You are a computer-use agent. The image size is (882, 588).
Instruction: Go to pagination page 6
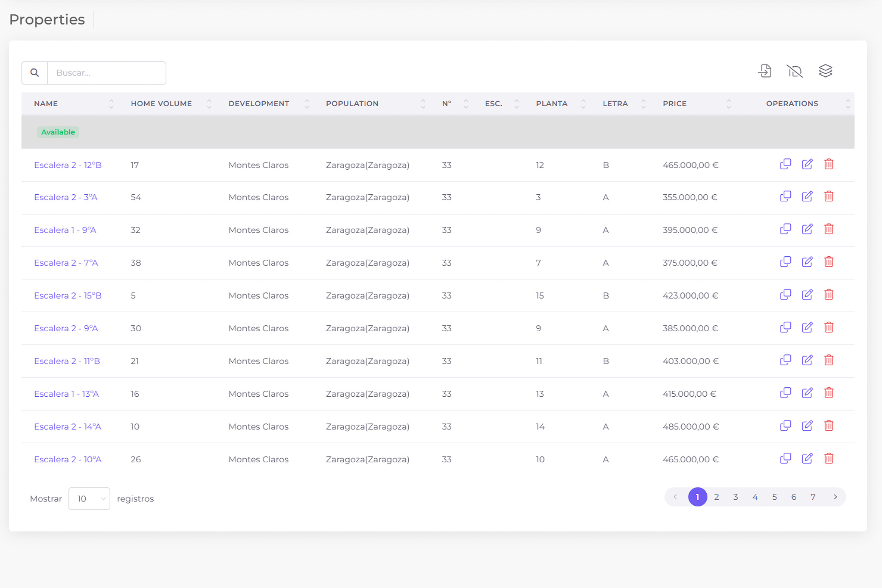point(794,497)
